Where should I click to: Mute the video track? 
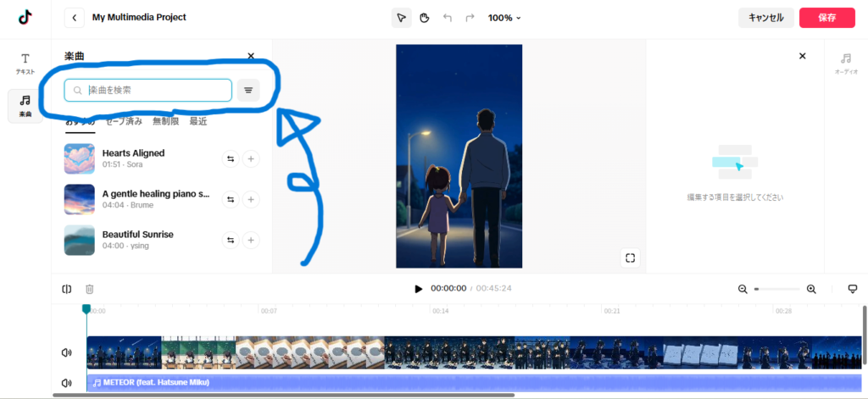[x=67, y=352]
